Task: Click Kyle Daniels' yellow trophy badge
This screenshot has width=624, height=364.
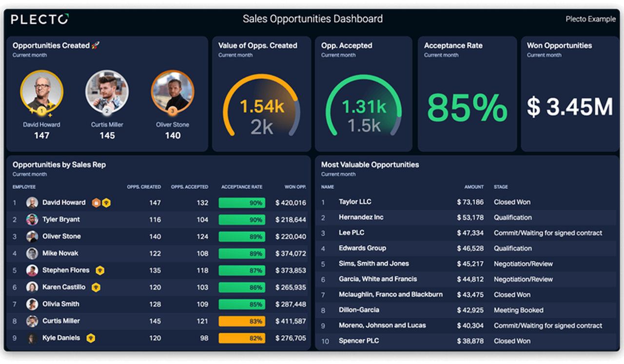Action: pyautogui.click(x=91, y=338)
